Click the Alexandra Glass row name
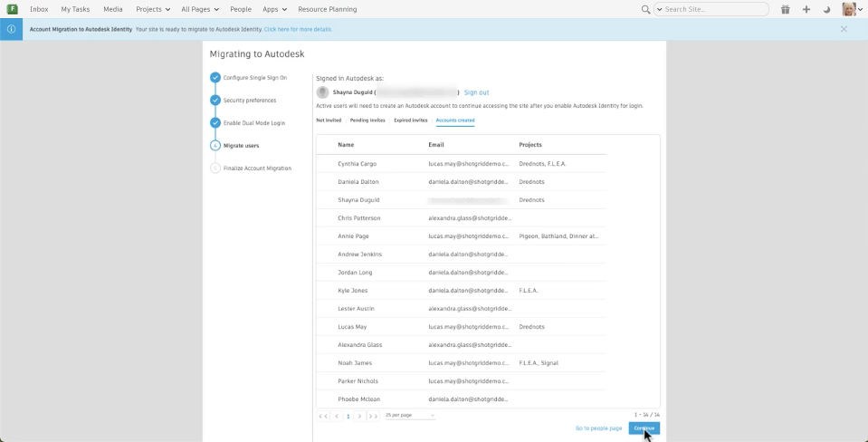Viewport: 868px width, 442px height. coord(360,344)
